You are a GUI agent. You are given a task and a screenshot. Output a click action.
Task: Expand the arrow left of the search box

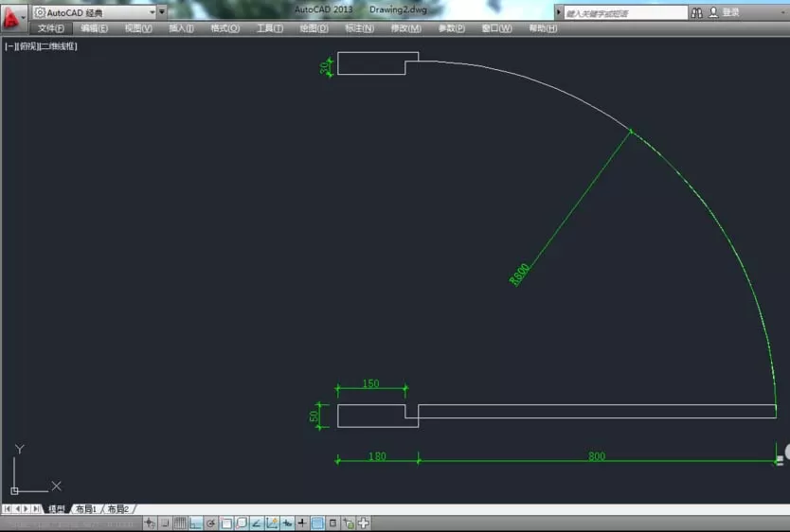(558, 12)
